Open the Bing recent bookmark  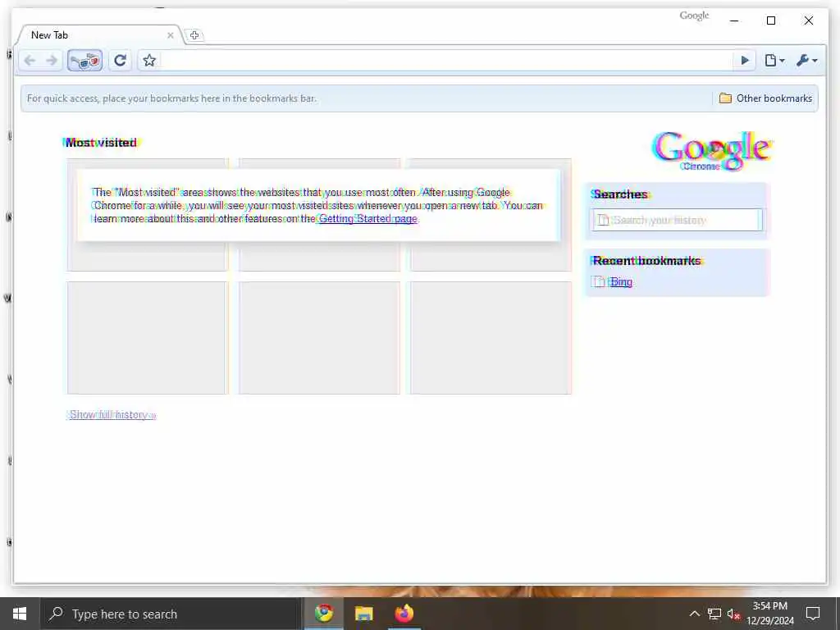coord(621,282)
